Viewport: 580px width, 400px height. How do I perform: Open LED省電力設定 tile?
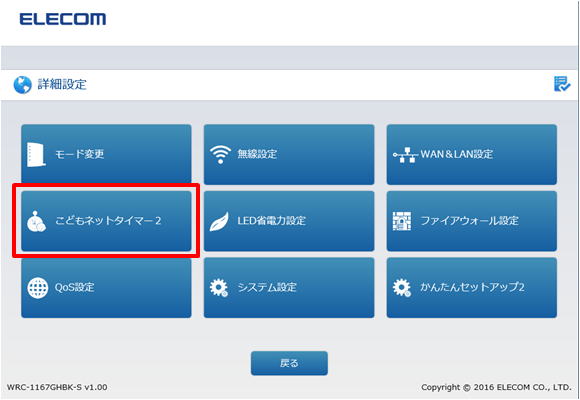[289, 221]
